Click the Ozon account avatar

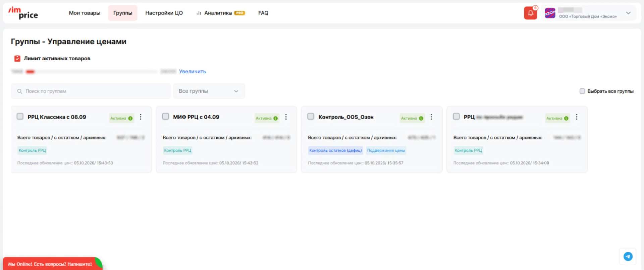pyautogui.click(x=550, y=13)
